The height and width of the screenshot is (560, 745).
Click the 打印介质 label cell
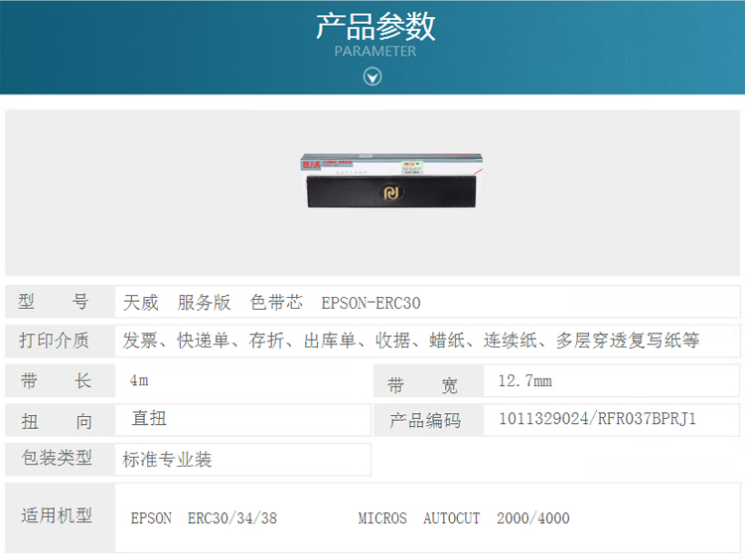[x=60, y=341]
